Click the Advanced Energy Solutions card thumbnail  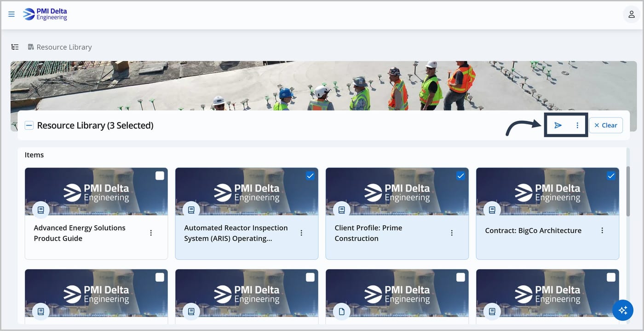point(96,192)
